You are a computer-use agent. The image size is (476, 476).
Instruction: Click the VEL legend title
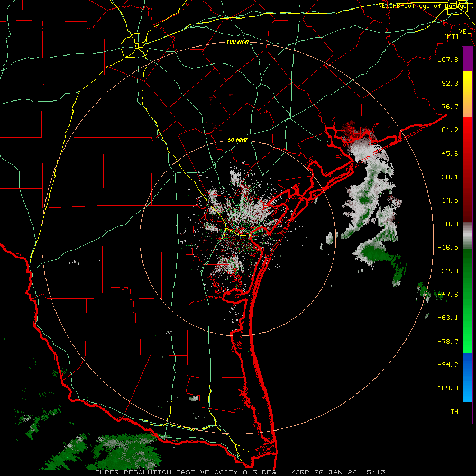[465, 32]
